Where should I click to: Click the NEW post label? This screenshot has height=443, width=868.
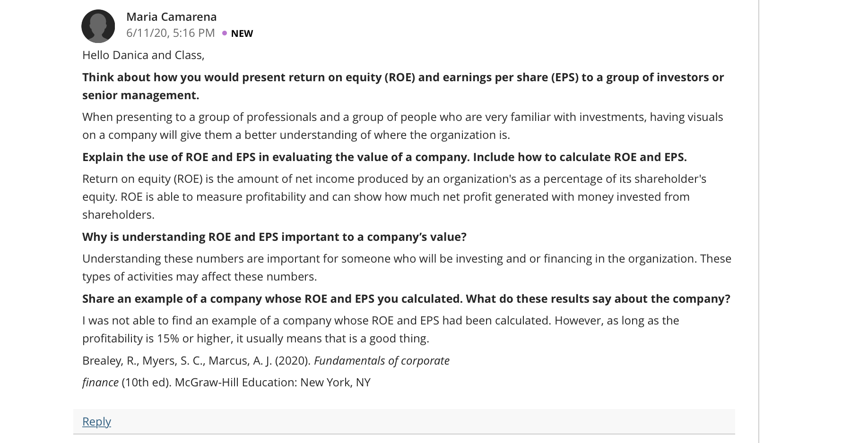pyautogui.click(x=242, y=34)
